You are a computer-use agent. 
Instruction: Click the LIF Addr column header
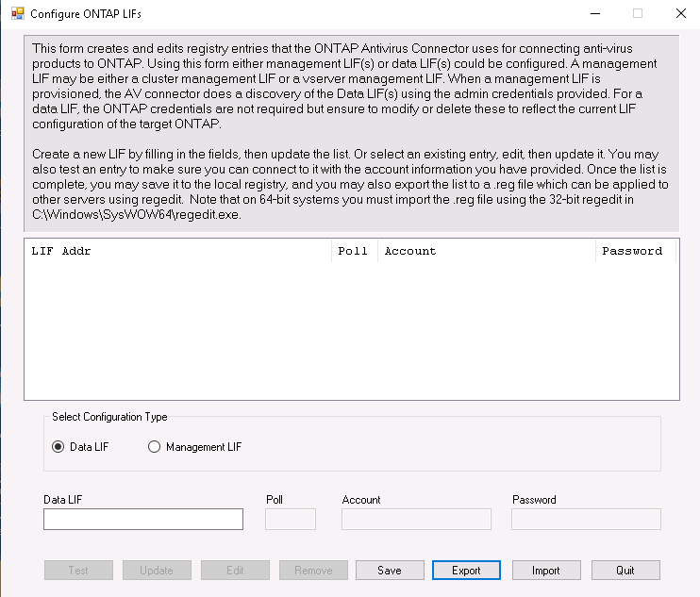[x=178, y=251]
